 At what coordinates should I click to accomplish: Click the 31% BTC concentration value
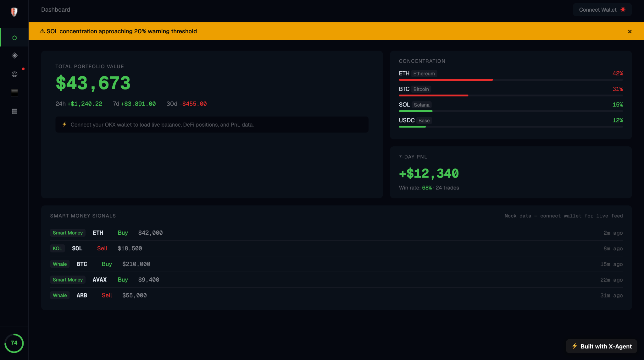618,89
